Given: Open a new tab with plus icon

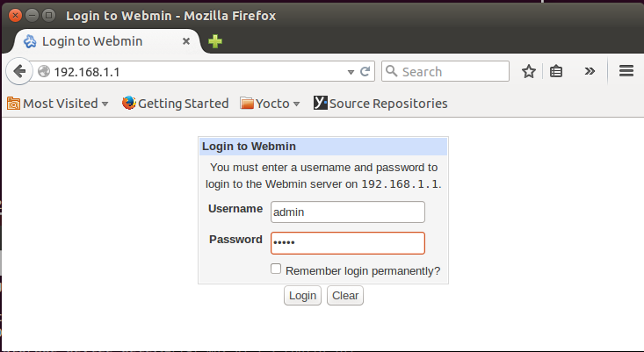Looking at the screenshot, I should [x=215, y=41].
